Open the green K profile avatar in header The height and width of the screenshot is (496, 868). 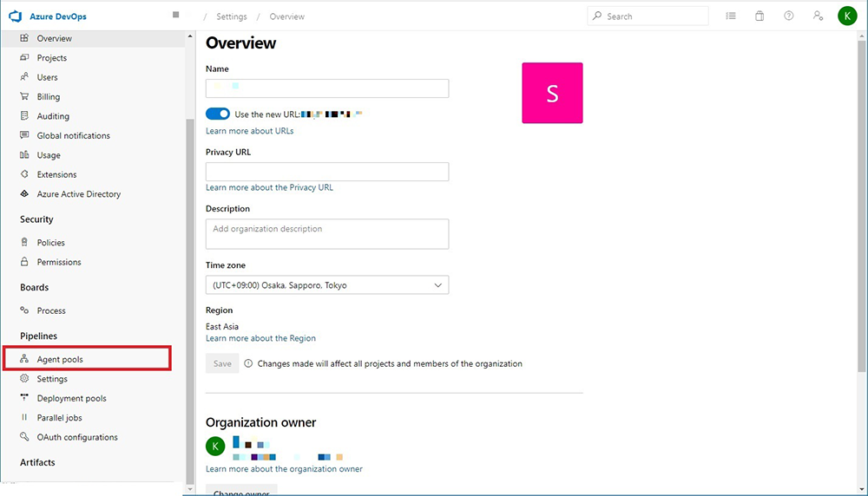(847, 16)
